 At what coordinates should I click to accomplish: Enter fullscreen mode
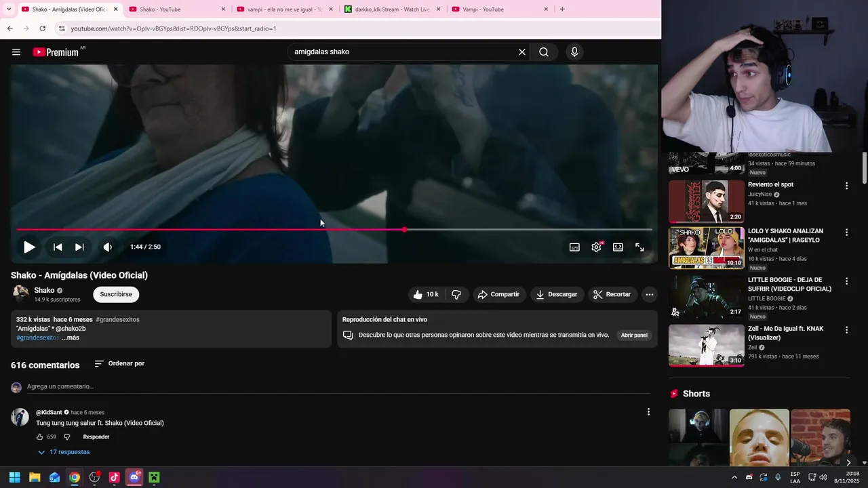pos(639,247)
